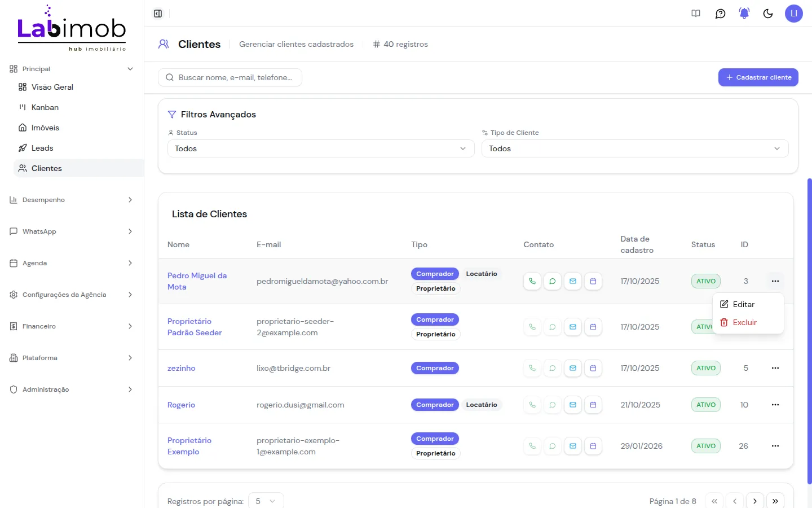This screenshot has width=812, height=508.
Task: Open actions menu for Pedro Miguel da Mota
Action: point(775,281)
